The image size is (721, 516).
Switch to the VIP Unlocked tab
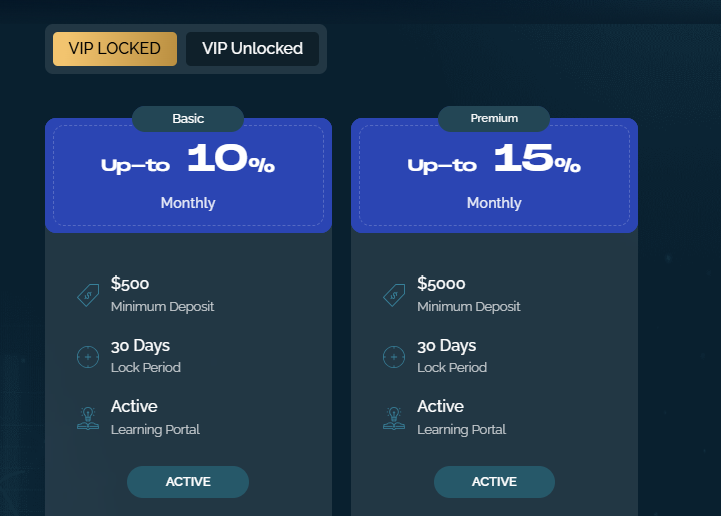[252, 48]
